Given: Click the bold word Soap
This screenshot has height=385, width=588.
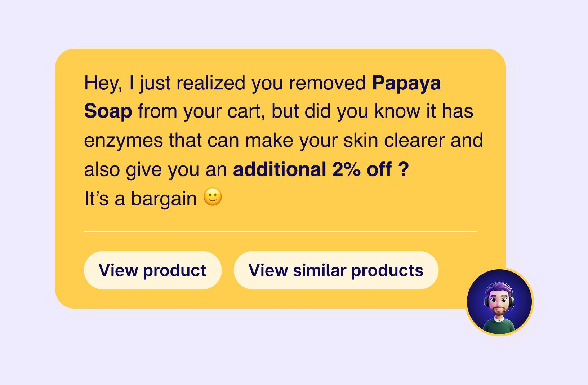Looking at the screenshot, I should click(x=108, y=111).
